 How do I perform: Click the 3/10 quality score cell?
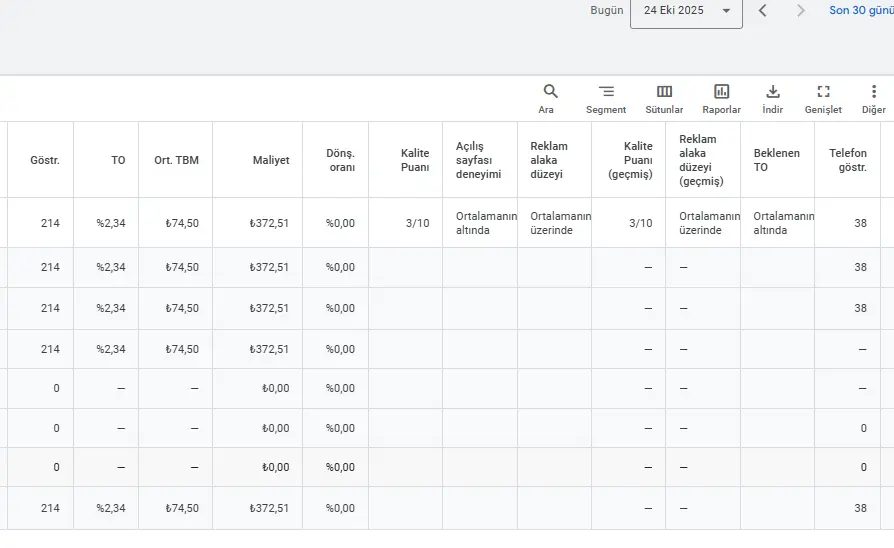coord(417,223)
